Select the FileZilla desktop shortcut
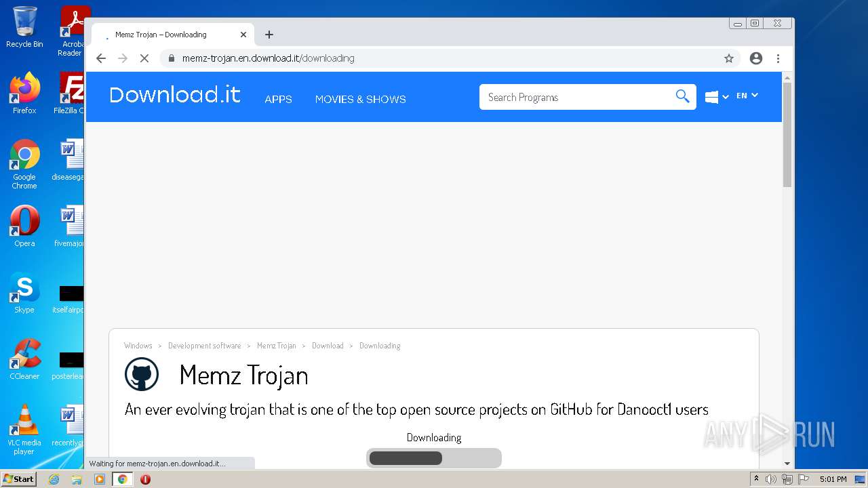Screen dimensions: 868x488 tap(69, 94)
